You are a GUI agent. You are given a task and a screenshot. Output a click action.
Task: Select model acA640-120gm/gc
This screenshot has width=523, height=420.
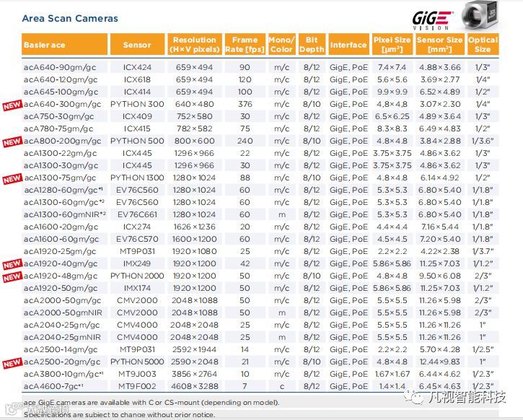coord(61,79)
